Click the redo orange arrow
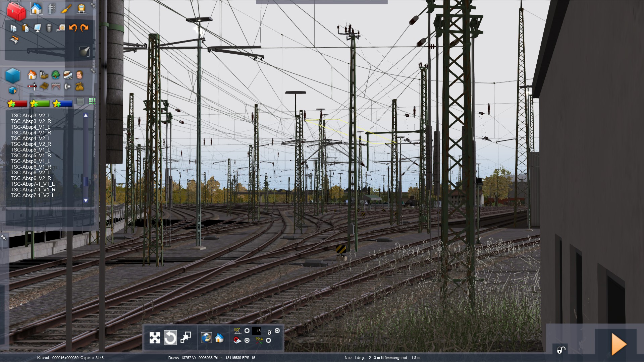The image size is (644, 362). tap(85, 28)
